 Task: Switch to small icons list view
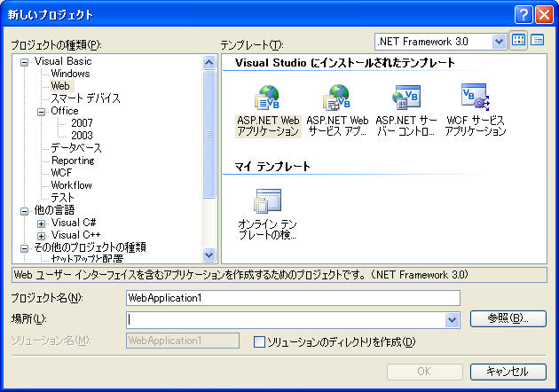[537, 41]
